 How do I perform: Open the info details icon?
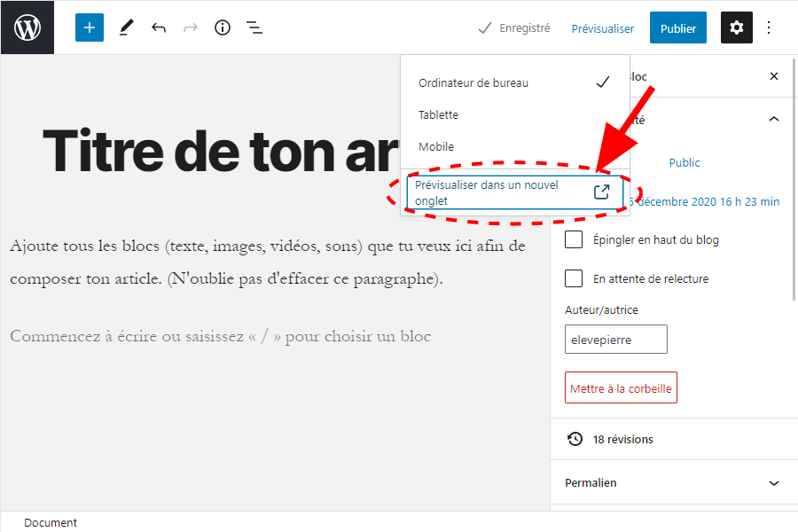pos(223,27)
